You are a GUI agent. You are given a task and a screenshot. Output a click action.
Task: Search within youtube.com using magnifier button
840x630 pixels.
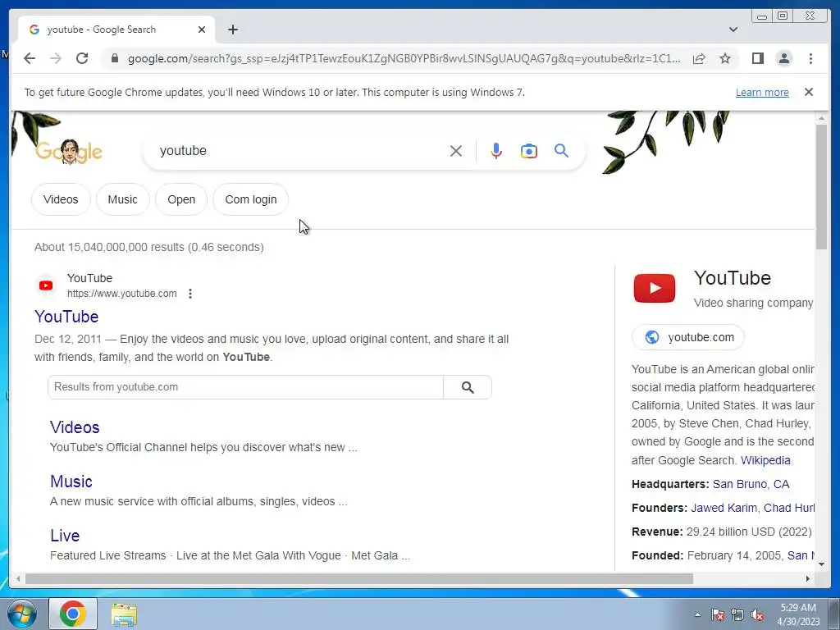coord(468,387)
